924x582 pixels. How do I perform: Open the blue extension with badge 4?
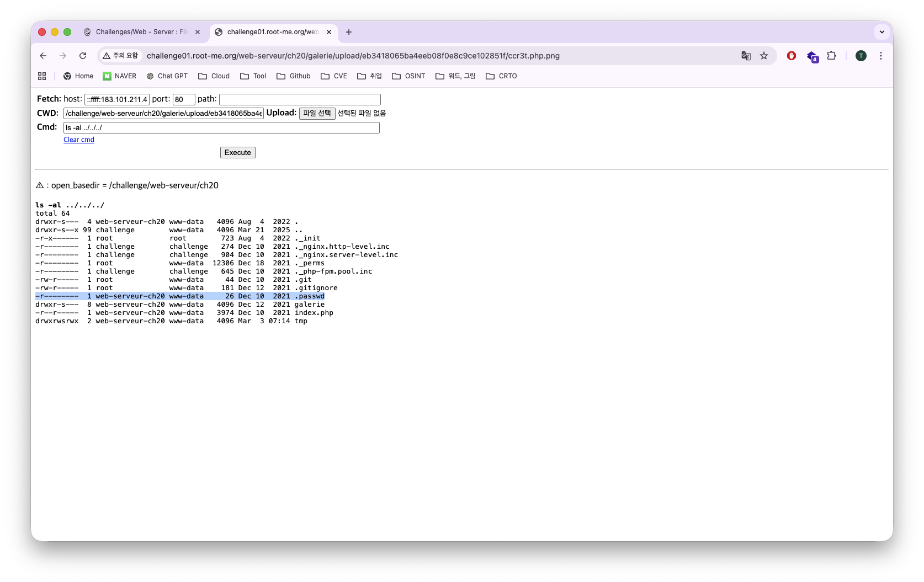coord(812,56)
